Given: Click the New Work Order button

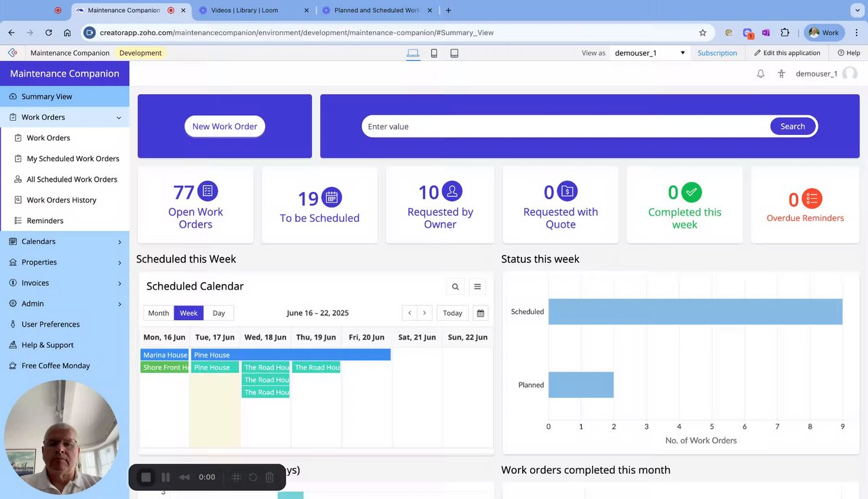Looking at the screenshot, I should click(224, 126).
